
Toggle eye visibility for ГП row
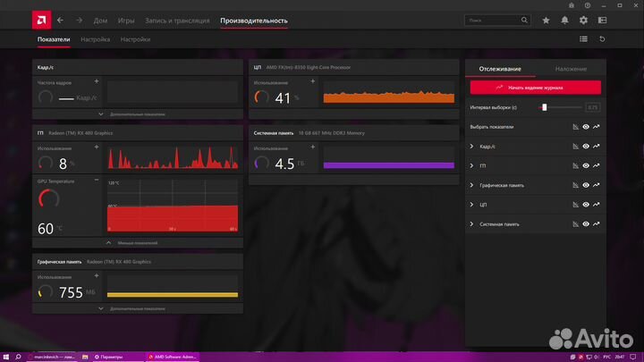[x=586, y=165]
